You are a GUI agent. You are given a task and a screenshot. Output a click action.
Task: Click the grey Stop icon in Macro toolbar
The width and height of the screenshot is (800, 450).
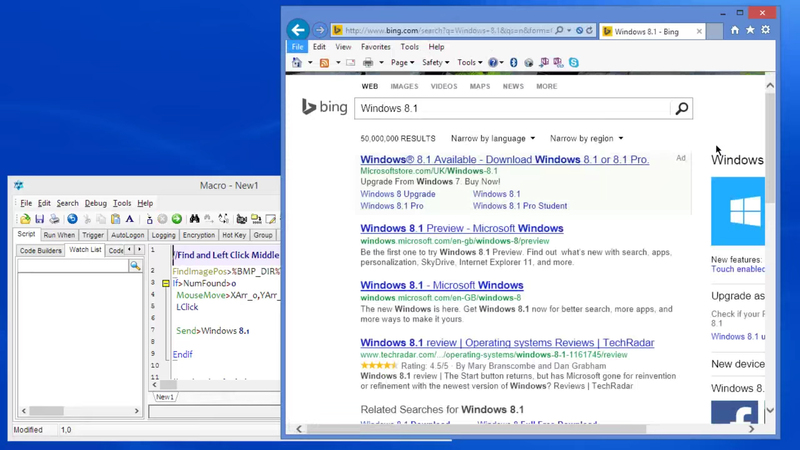[162, 219]
